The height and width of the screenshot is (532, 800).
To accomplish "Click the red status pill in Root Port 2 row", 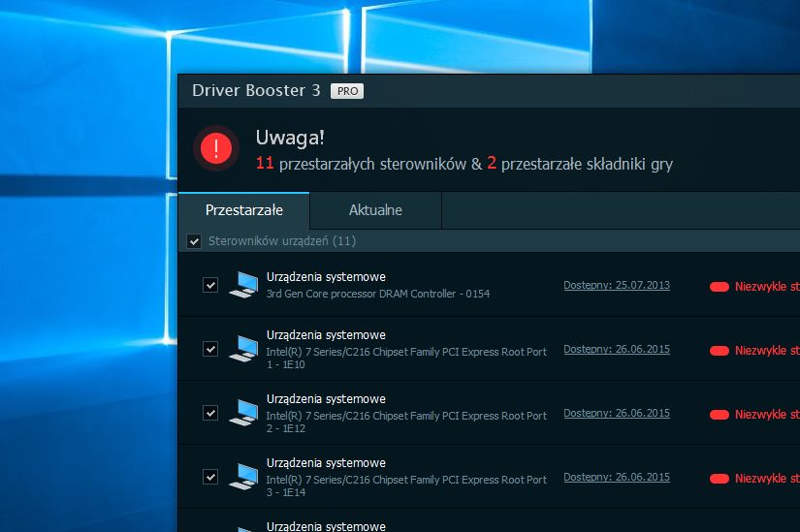I will tap(719, 415).
